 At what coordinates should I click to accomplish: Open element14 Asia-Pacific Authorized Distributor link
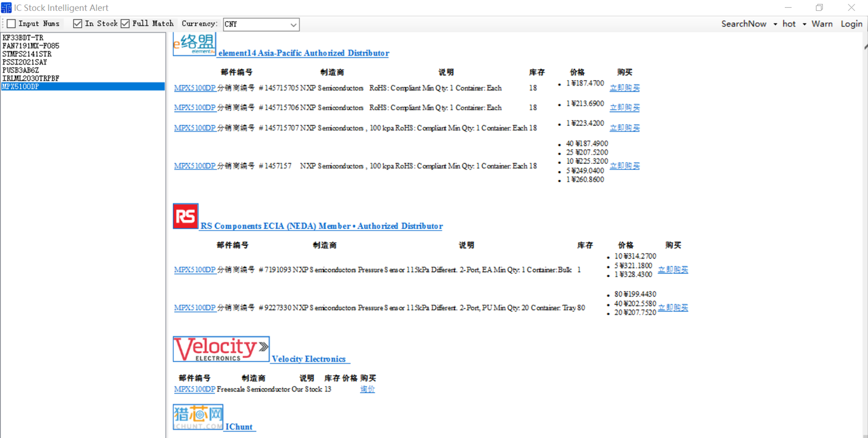pos(303,53)
